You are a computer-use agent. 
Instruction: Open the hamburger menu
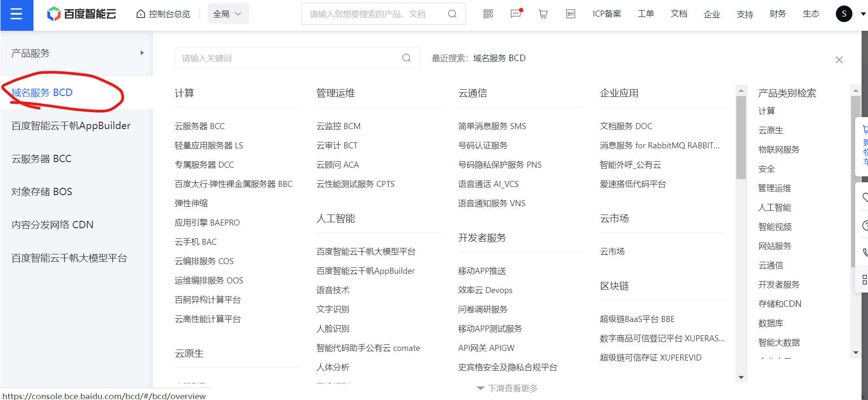pyautogui.click(x=17, y=15)
